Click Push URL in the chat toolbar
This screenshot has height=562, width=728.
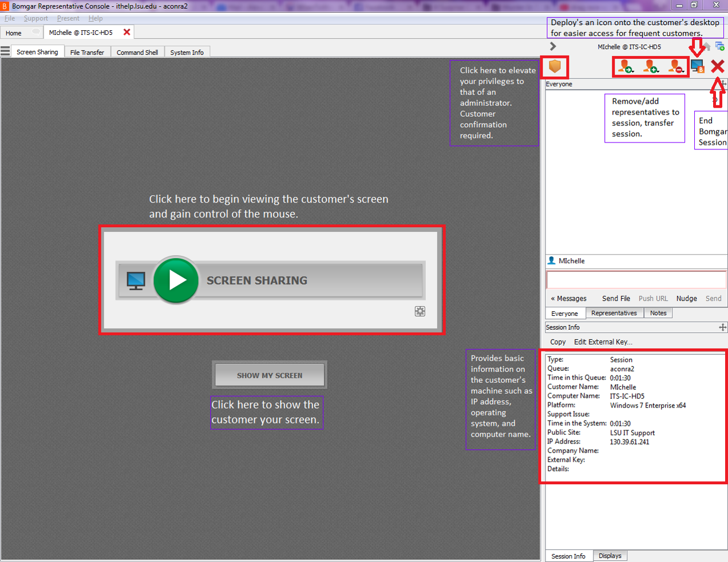click(653, 299)
